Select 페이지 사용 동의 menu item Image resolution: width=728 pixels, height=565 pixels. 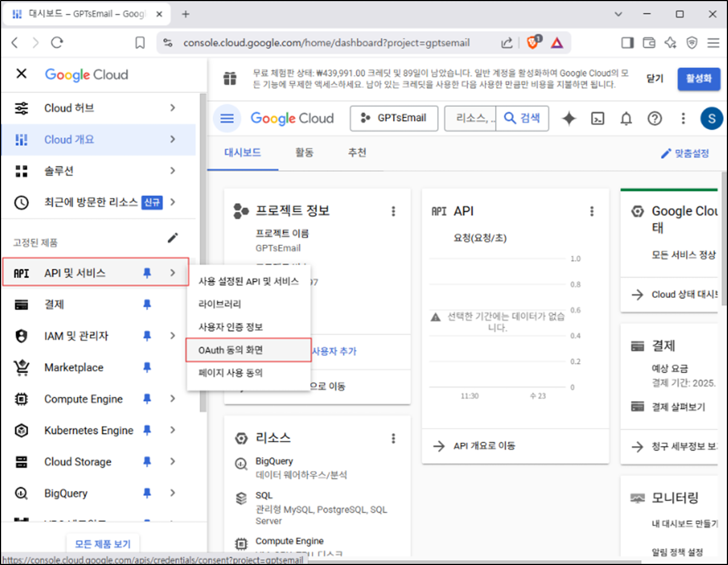point(249,373)
